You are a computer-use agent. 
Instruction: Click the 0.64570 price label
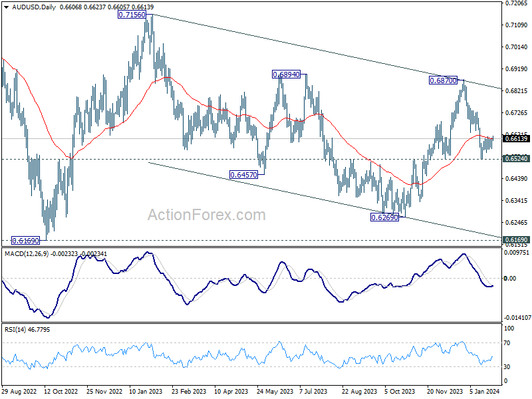coord(243,175)
